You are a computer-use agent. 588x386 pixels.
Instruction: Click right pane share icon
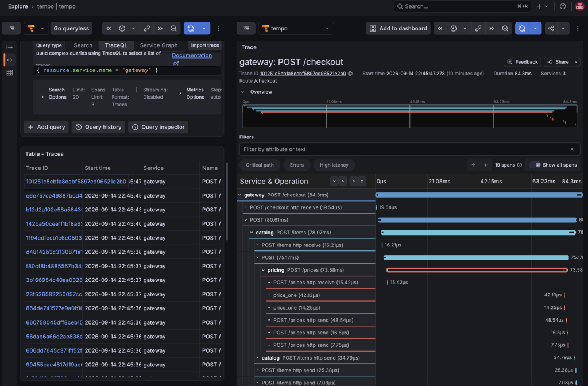pos(551,29)
